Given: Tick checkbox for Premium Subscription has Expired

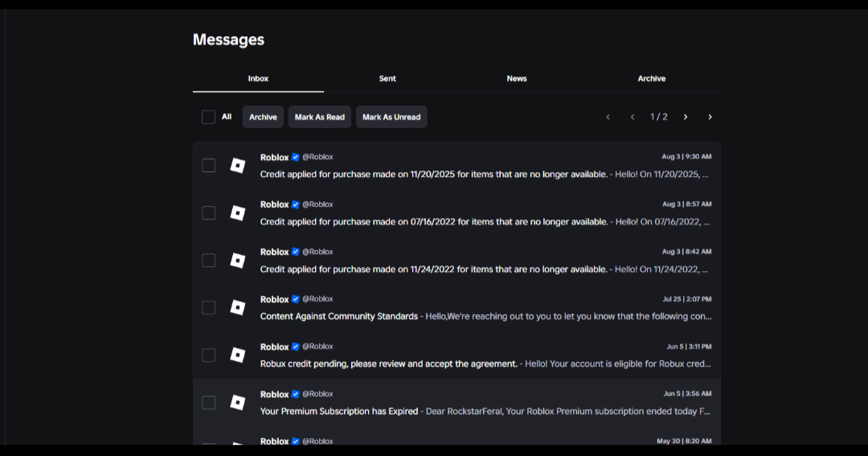Looking at the screenshot, I should point(209,402).
